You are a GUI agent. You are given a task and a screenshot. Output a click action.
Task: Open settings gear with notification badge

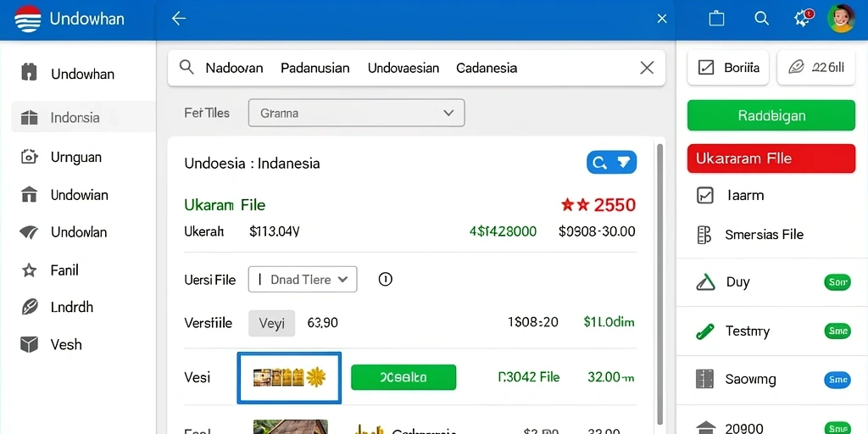tap(803, 19)
